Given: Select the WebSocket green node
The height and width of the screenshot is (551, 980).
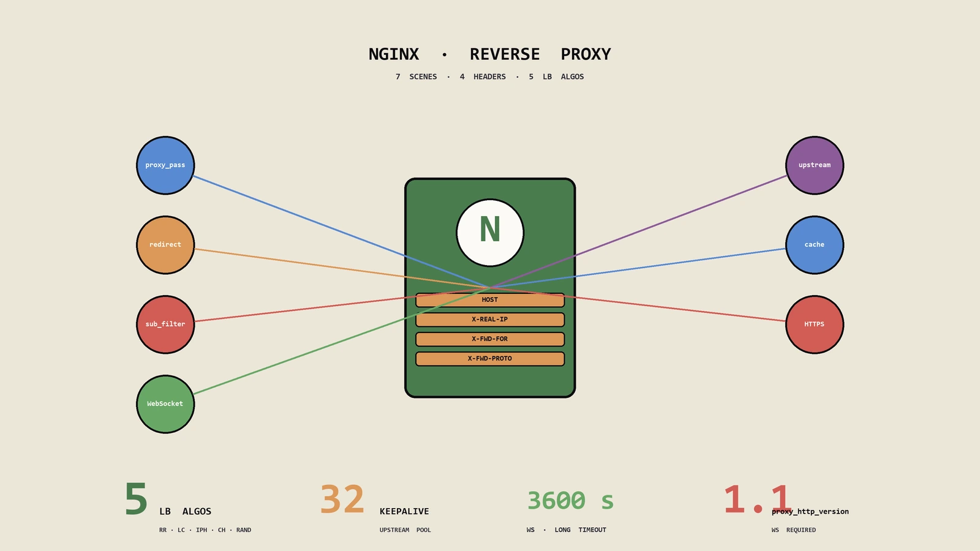Looking at the screenshot, I should pyautogui.click(x=165, y=404).
